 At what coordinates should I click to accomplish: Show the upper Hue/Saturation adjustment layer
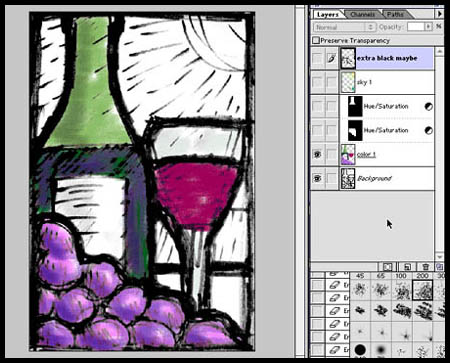pos(317,106)
